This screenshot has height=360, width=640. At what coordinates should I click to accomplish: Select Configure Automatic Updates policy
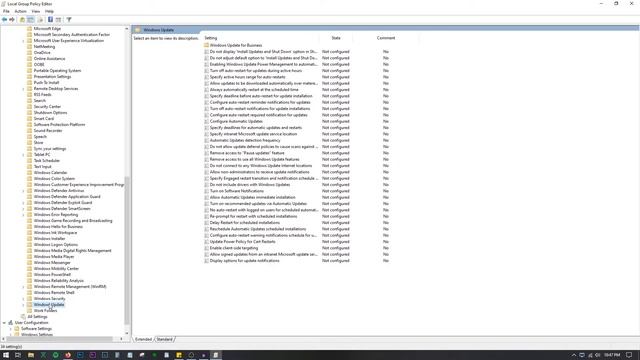236,121
